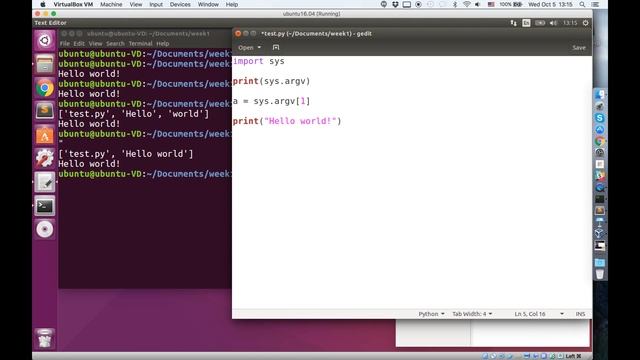
Task: Open the terminal Edit menu
Action: click(x=79, y=43)
